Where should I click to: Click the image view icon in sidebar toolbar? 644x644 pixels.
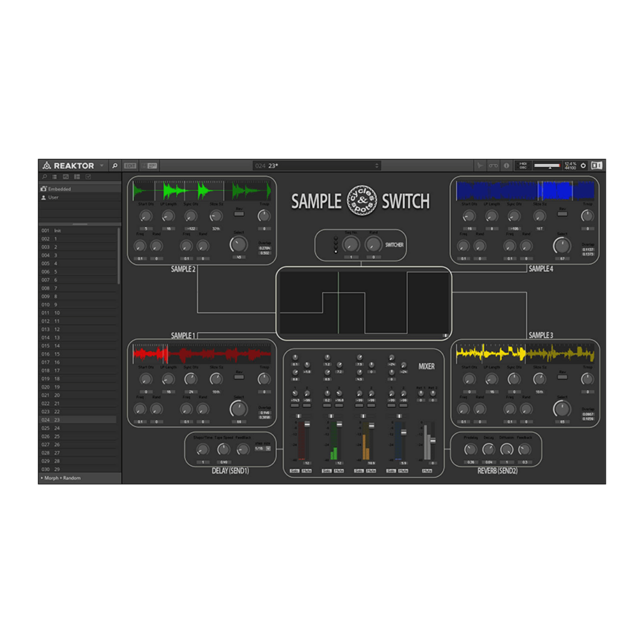tap(65, 177)
